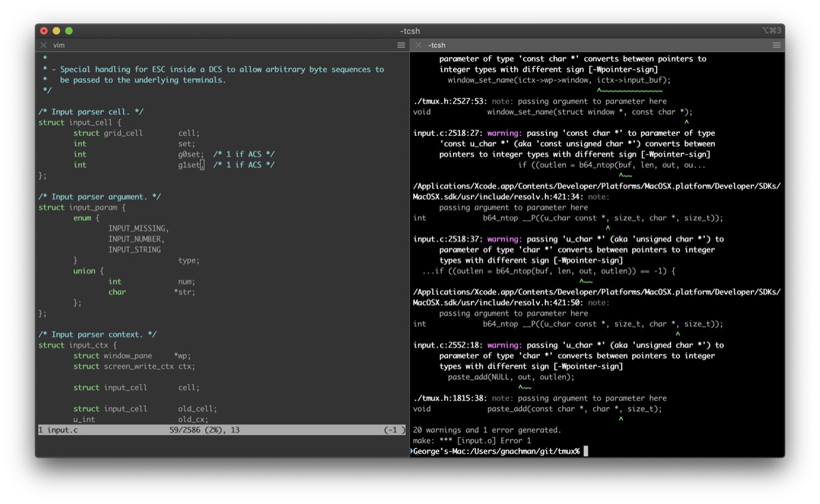Click the green full-screen traffic light
This screenshot has height=504, width=820.
tap(67, 31)
